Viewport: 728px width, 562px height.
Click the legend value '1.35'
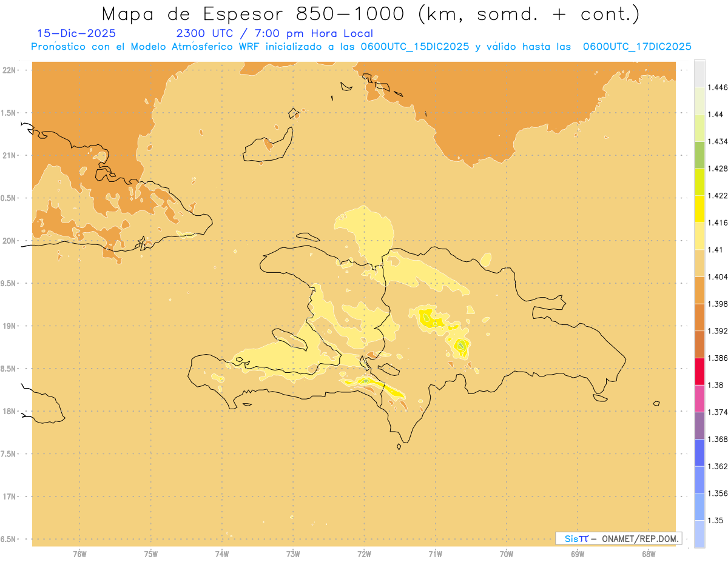[716, 520]
